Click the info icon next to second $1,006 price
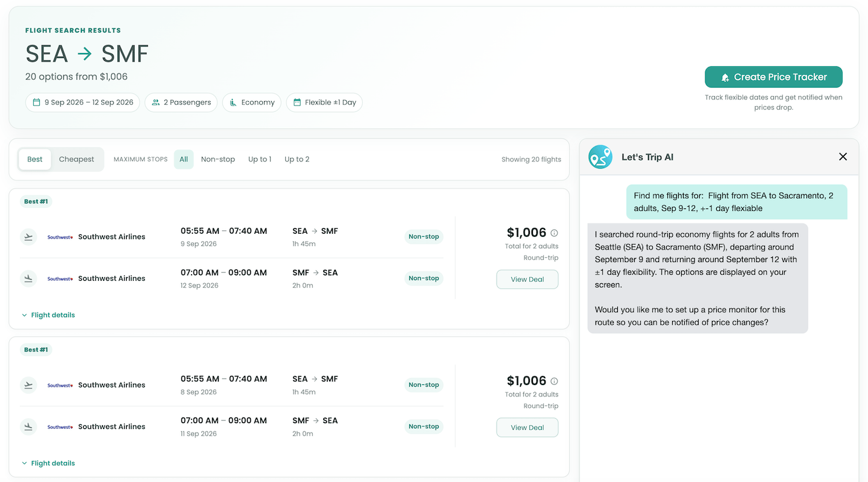 point(554,381)
